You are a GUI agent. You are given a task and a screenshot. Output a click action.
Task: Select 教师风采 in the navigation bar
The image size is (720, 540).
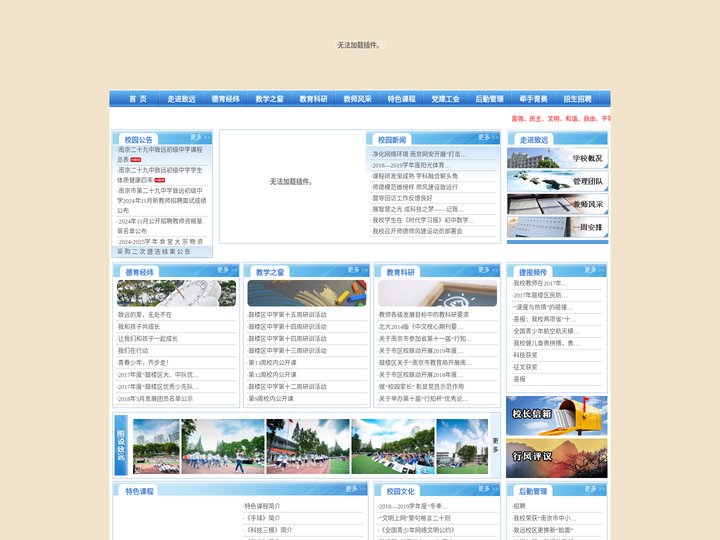point(358,99)
